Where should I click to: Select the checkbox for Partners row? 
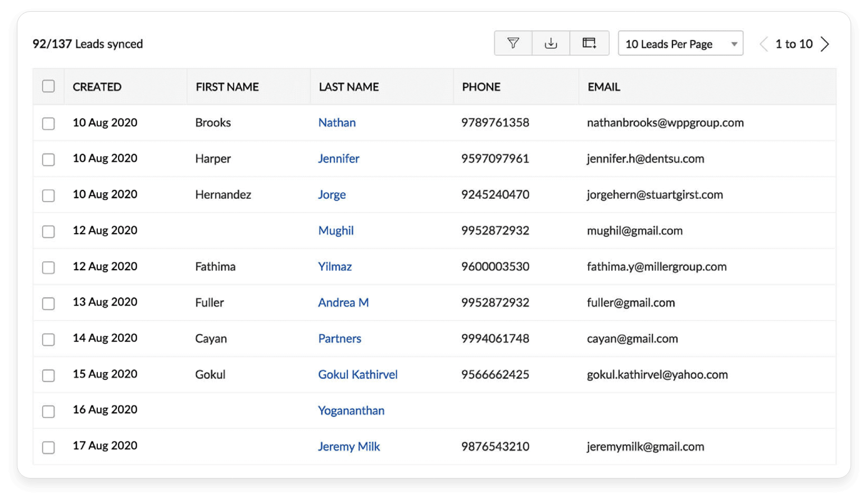coord(48,339)
